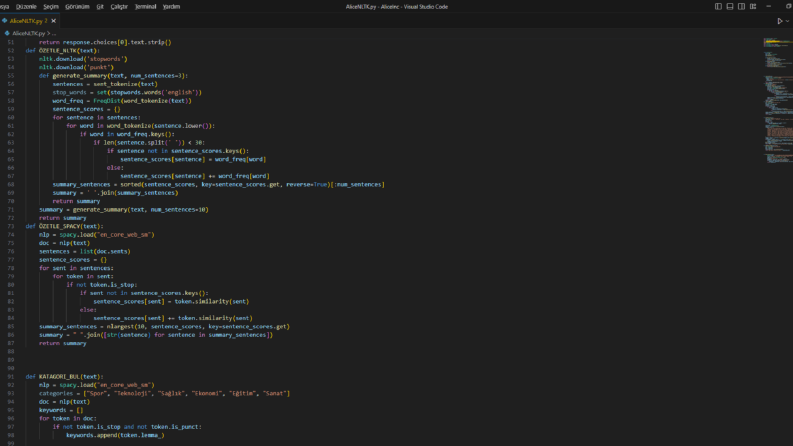Click 'if word in word_freq.keys():' line

pos(127,134)
